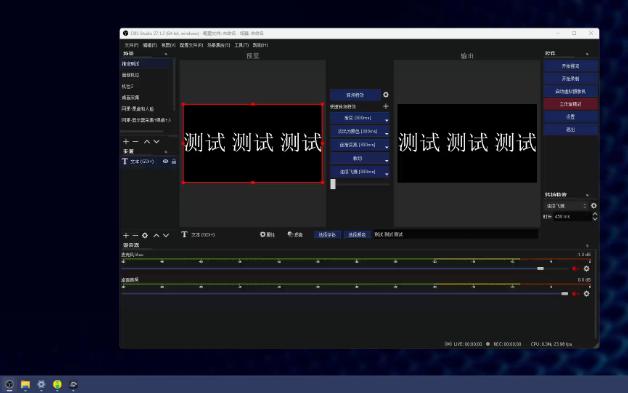Screen dimensions: 628x393
Task: Click the OBS Studio taskbar icon
Action: (9, 385)
